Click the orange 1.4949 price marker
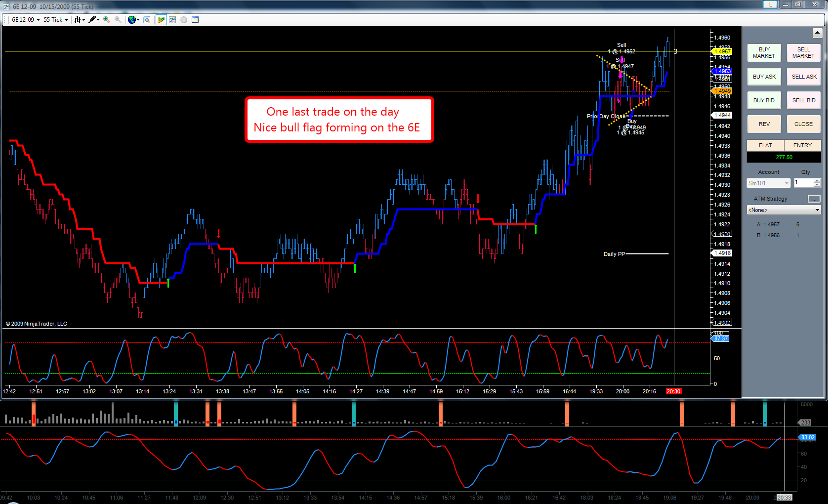This screenshot has width=828, height=504. coord(722,91)
